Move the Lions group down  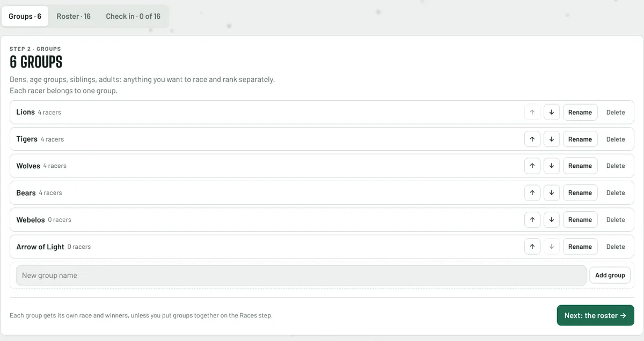[552, 112]
